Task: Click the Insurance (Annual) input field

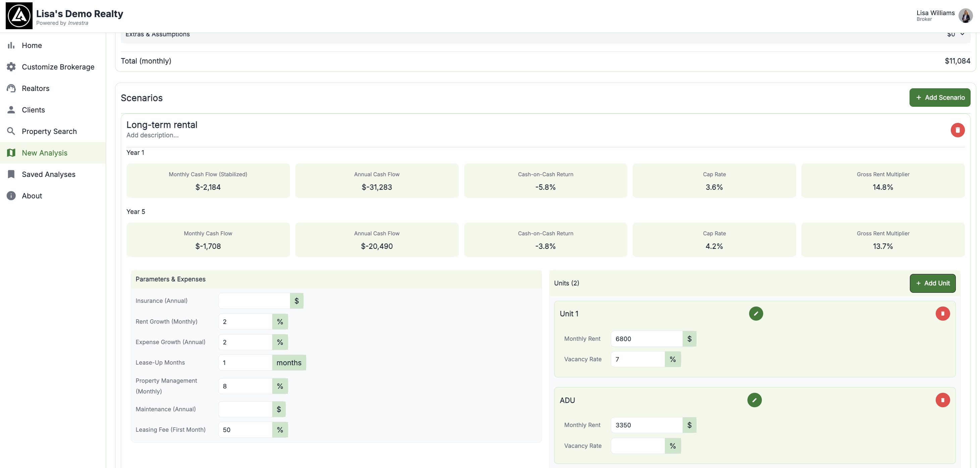Action: pos(254,300)
